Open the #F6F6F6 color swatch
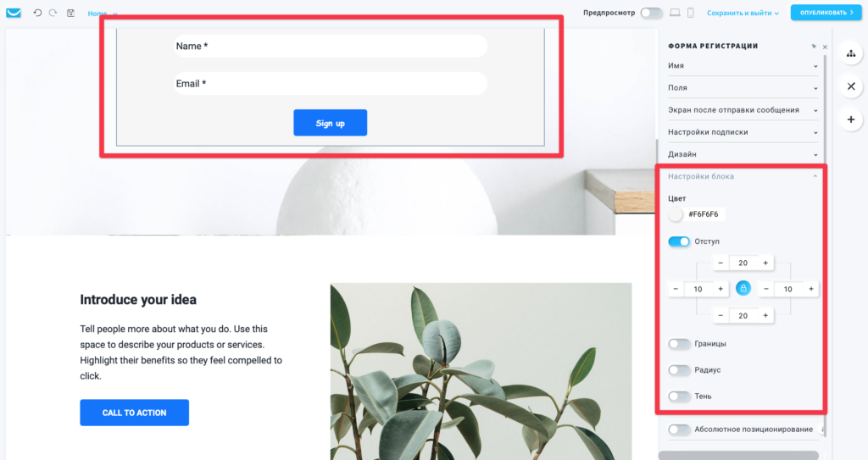 coord(676,214)
